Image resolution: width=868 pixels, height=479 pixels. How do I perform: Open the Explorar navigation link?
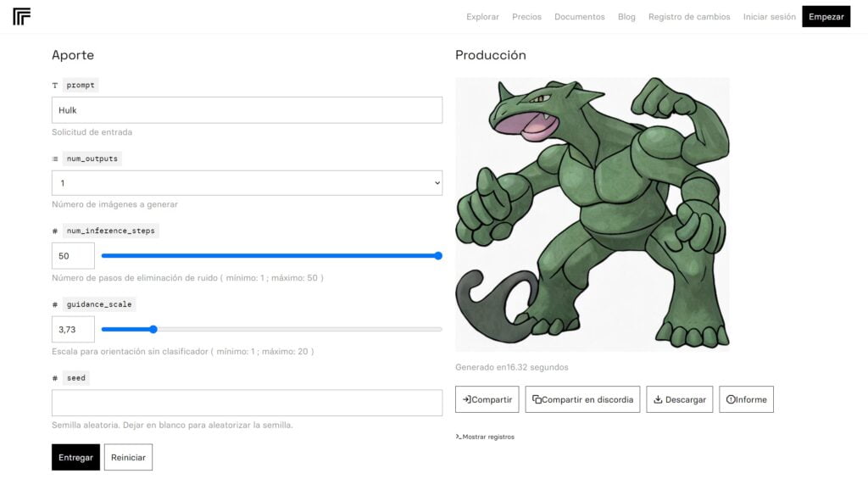click(482, 17)
